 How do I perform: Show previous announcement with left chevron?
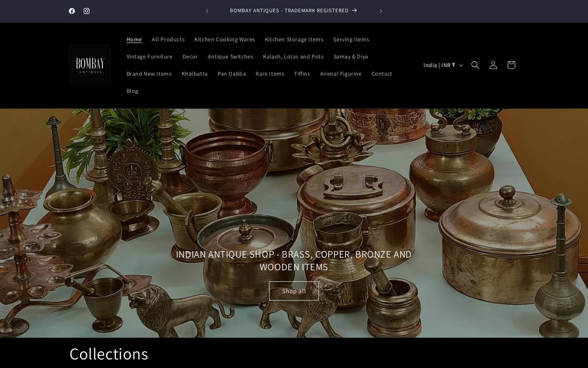(207, 11)
